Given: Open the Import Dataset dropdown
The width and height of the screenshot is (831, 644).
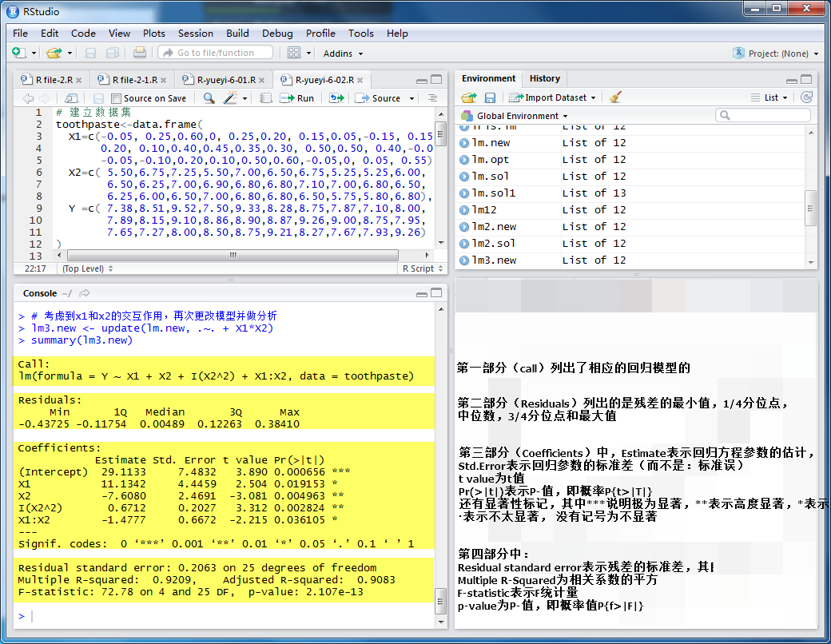Looking at the screenshot, I should click(x=552, y=97).
